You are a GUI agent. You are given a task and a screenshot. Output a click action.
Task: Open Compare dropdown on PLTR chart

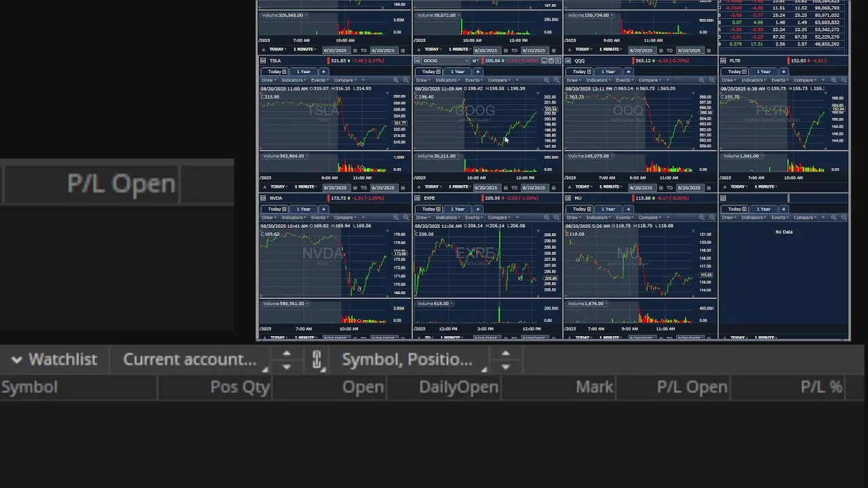pyautogui.click(x=805, y=80)
